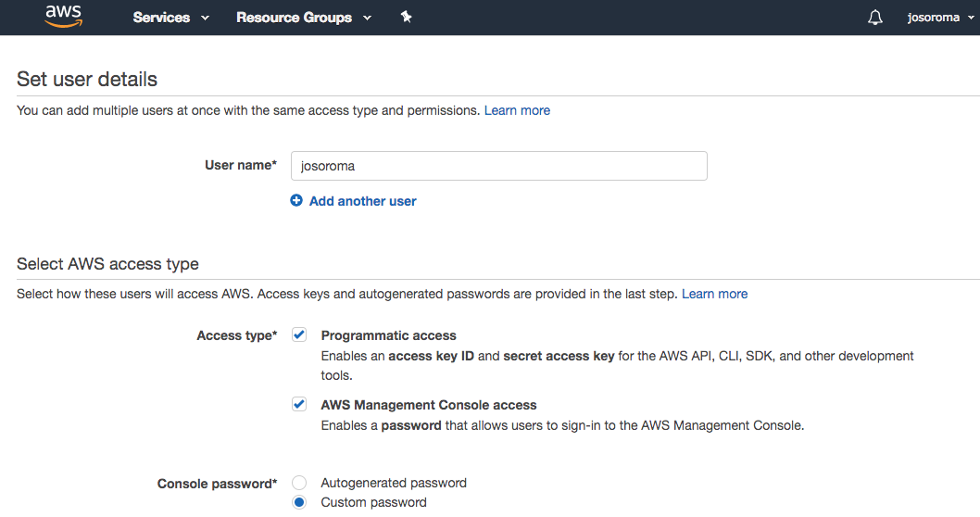Select Autogenerated password option

click(x=299, y=483)
